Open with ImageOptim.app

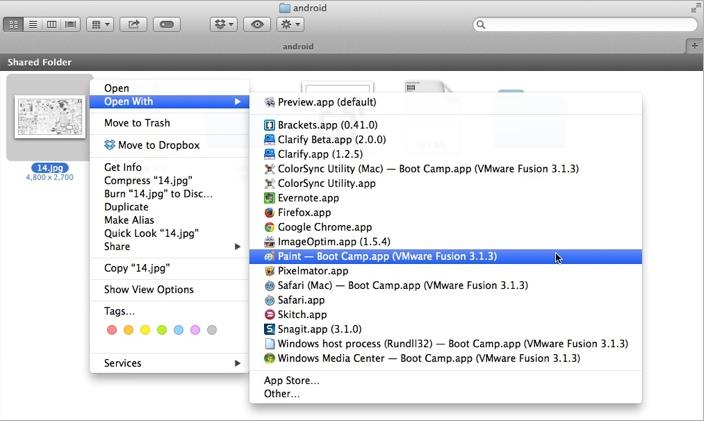(445, 241)
